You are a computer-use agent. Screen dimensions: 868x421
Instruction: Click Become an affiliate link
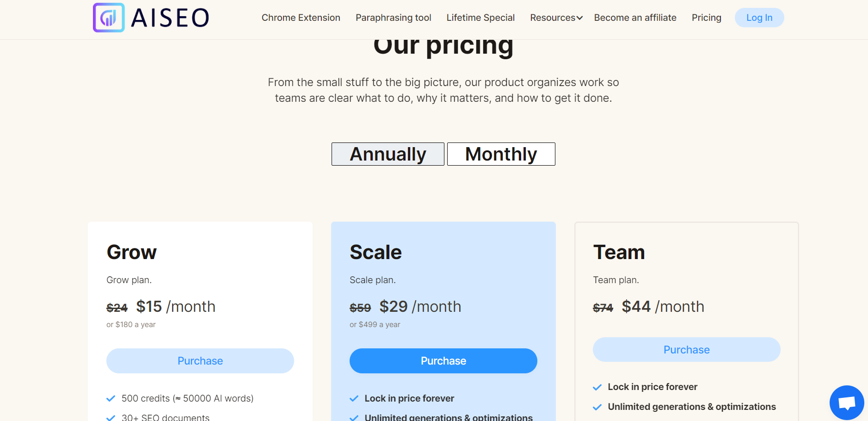(x=635, y=18)
